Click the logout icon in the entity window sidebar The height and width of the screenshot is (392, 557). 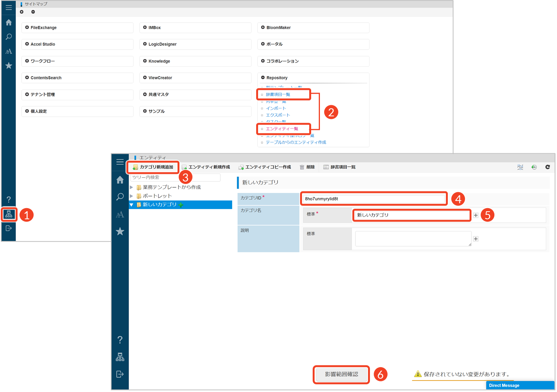click(x=120, y=374)
